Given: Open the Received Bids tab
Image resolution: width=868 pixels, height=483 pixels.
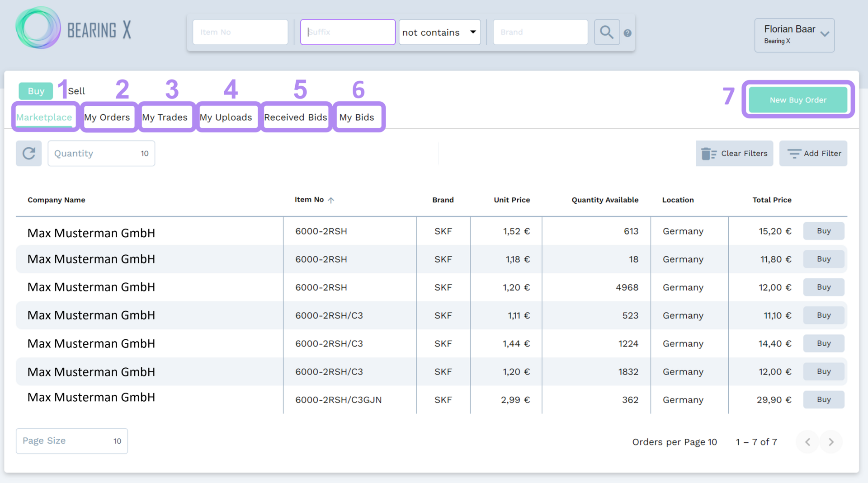Looking at the screenshot, I should [296, 117].
